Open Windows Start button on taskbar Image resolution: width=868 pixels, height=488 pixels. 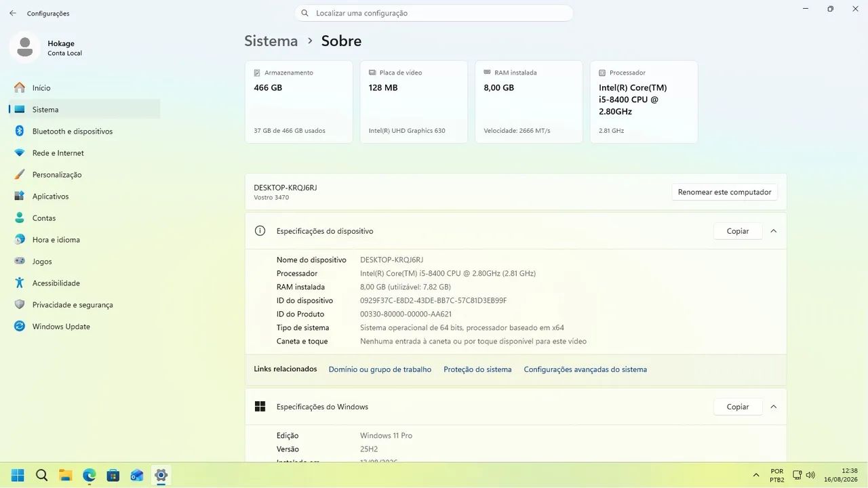[x=18, y=475]
